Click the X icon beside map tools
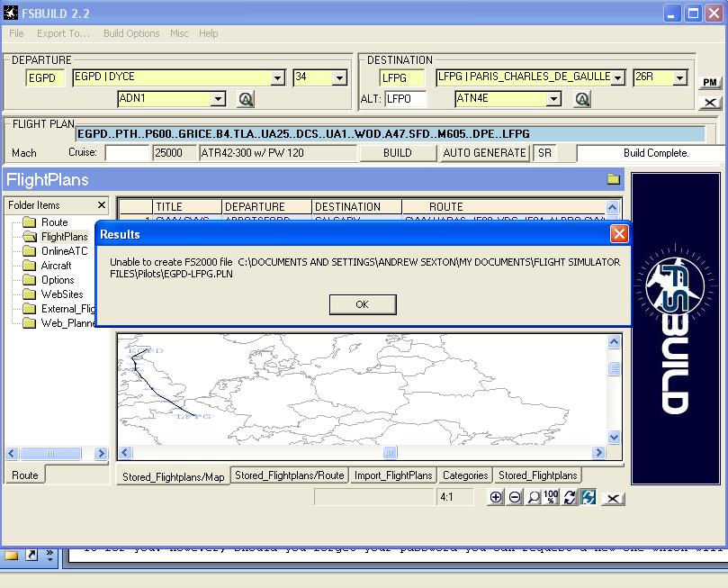Viewport: 728px width, 588px height. point(613,498)
